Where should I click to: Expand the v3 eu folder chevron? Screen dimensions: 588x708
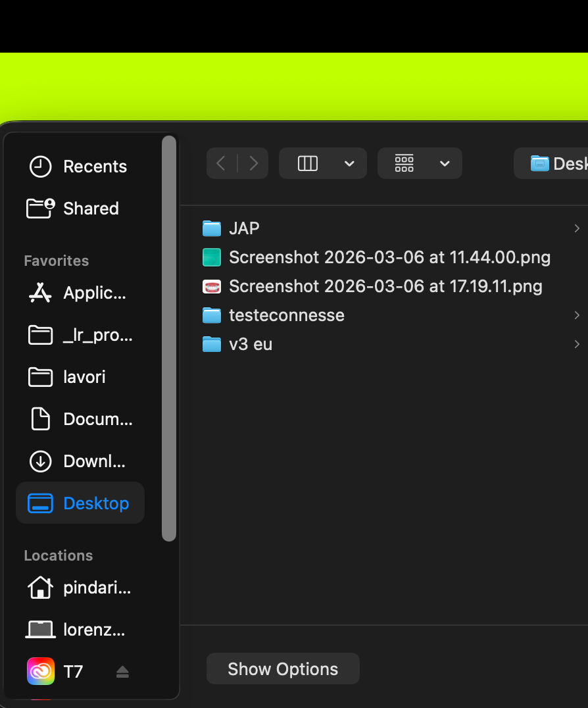click(x=577, y=344)
